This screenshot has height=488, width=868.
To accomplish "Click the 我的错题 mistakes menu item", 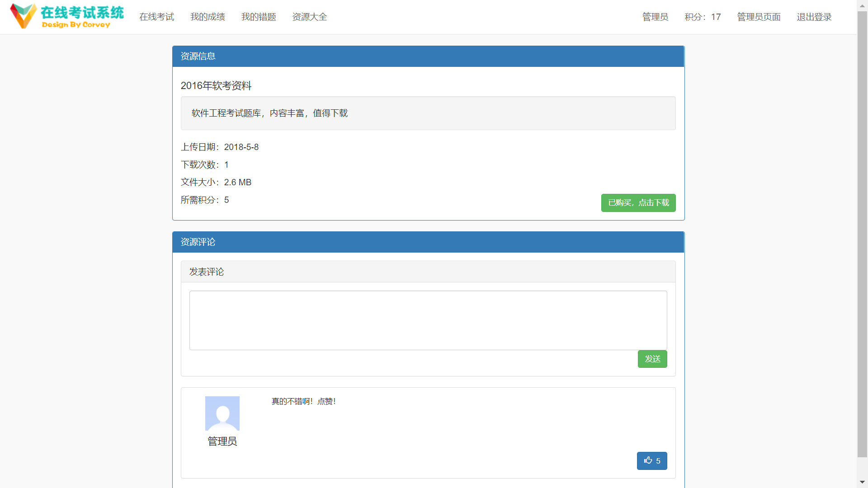I will tap(259, 17).
